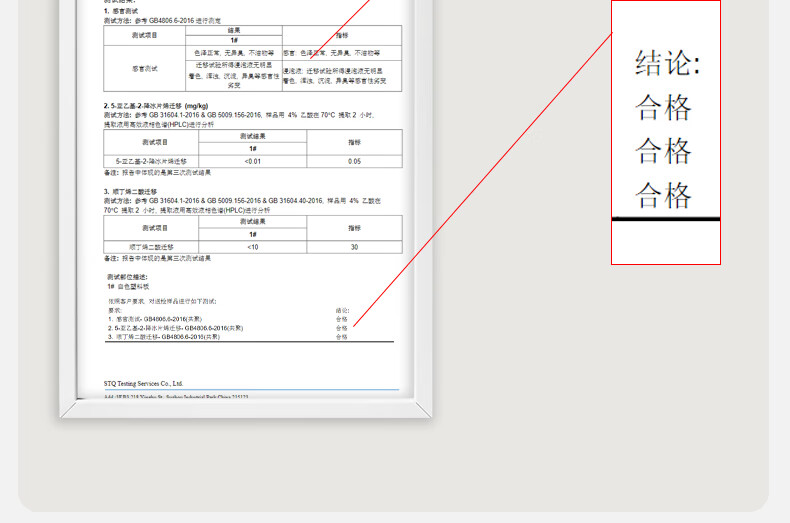The width and height of the screenshot is (790, 523).
Task: Click the limit value 30 cell
Action: pos(354,246)
